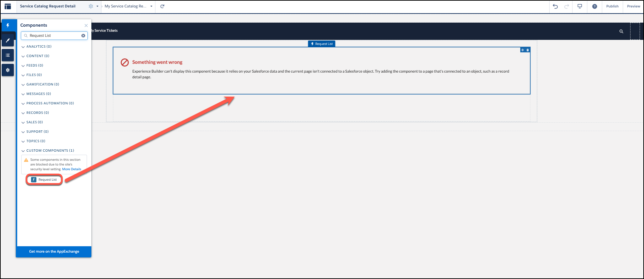Expand the GAMIFICATION (0) section

40,84
